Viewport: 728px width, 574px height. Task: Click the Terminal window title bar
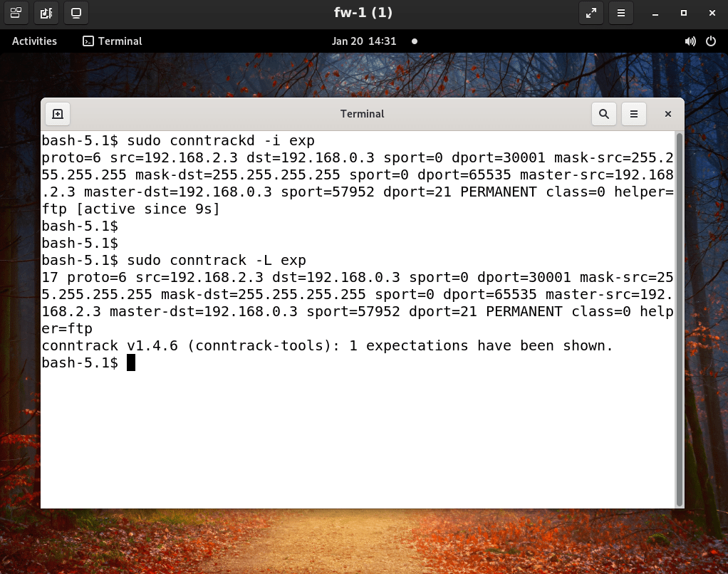pyautogui.click(x=362, y=114)
